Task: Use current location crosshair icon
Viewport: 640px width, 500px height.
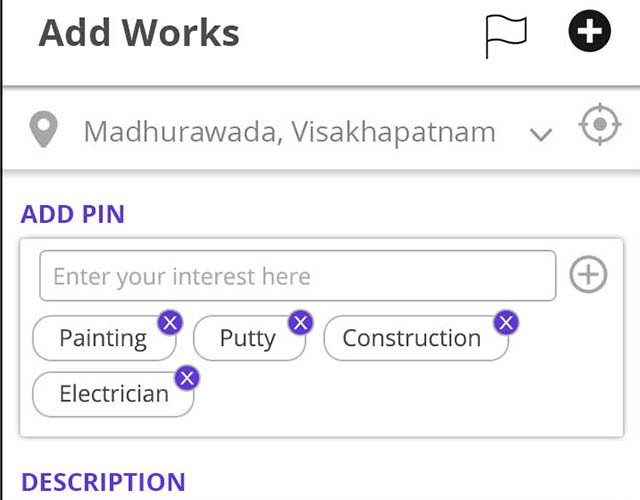Action: pyautogui.click(x=599, y=127)
